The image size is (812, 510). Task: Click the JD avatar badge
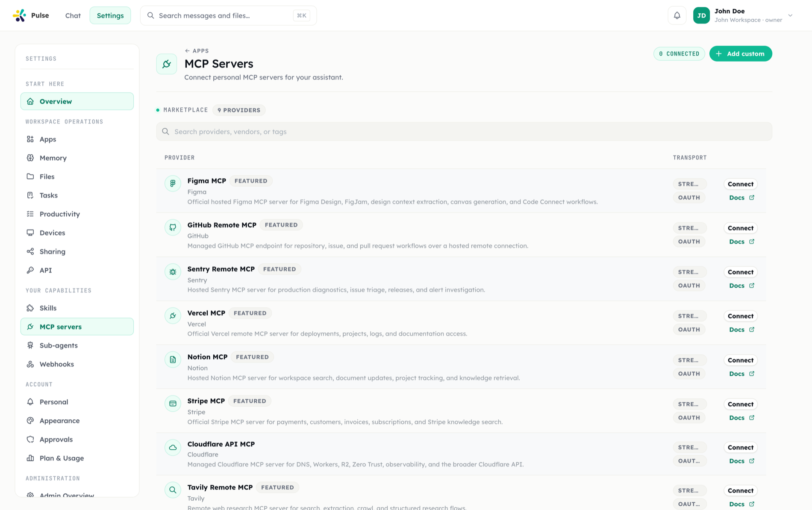pyautogui.click(x=701, y=15)
